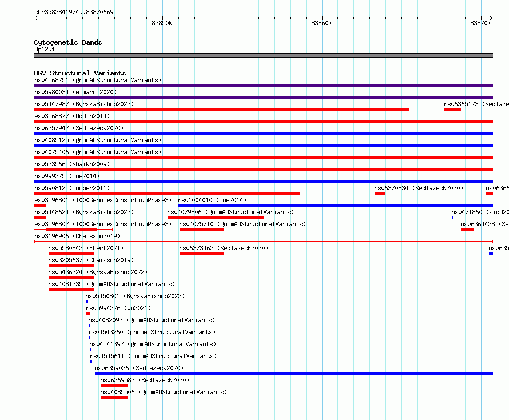Click red bar under nsv4085506

click(x=114, y=398)
